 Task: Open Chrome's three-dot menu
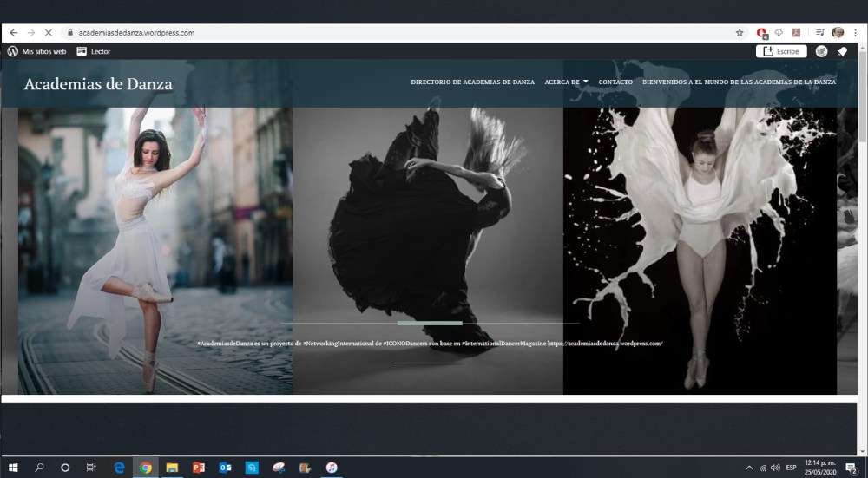coord(855,33)
